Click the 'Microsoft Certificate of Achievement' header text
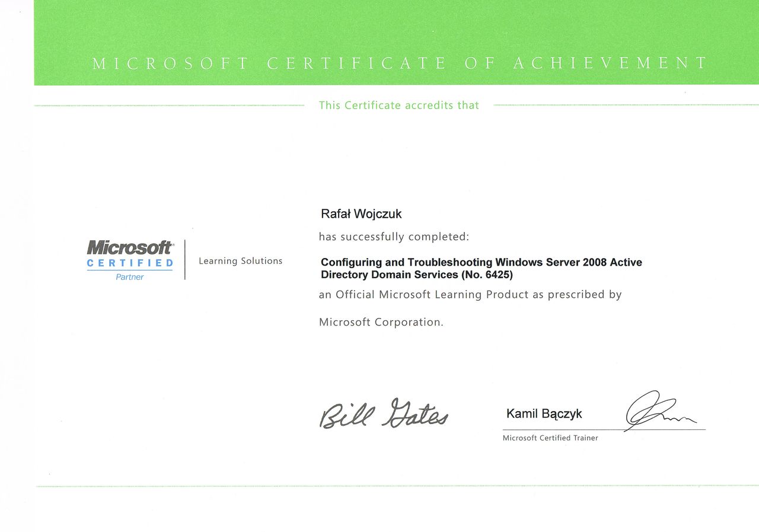 click(x=400, y=63)
